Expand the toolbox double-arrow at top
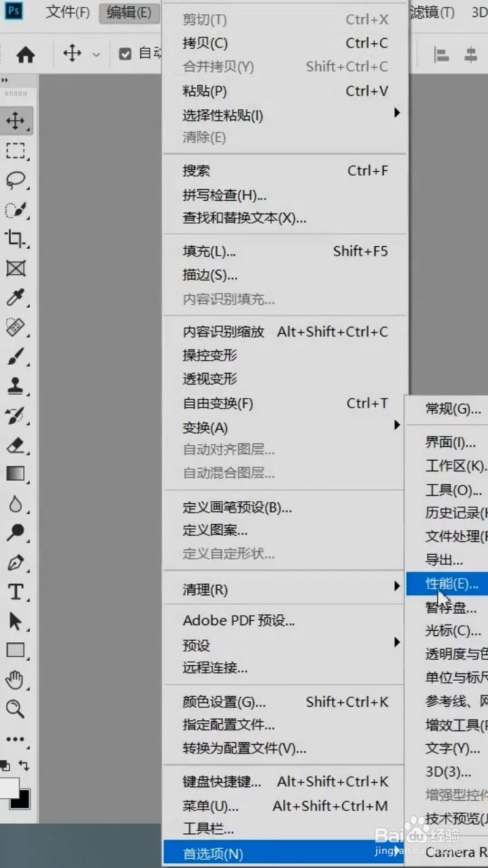The image size is (488, 868). [x=5, y=80]
